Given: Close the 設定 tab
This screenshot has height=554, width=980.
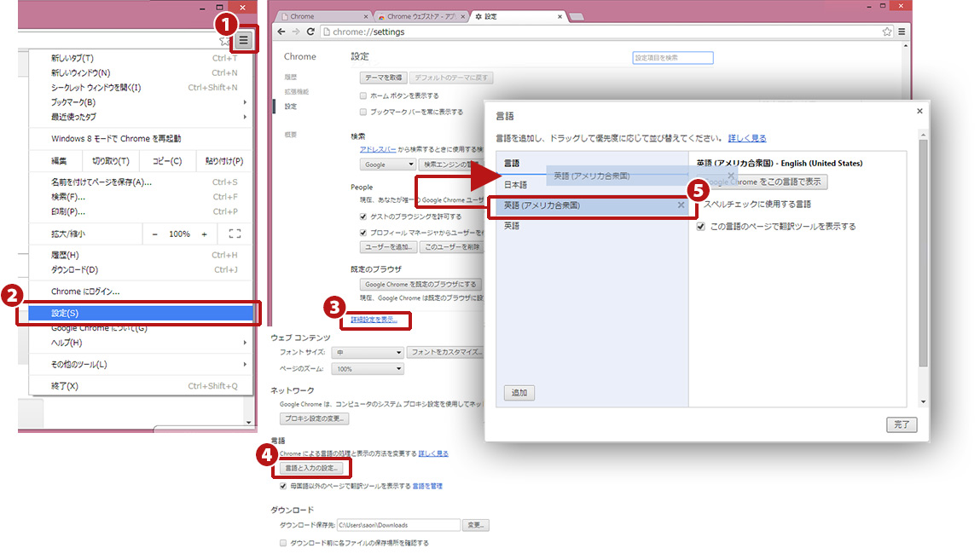Looking at the screenshot, I should 560,16.
